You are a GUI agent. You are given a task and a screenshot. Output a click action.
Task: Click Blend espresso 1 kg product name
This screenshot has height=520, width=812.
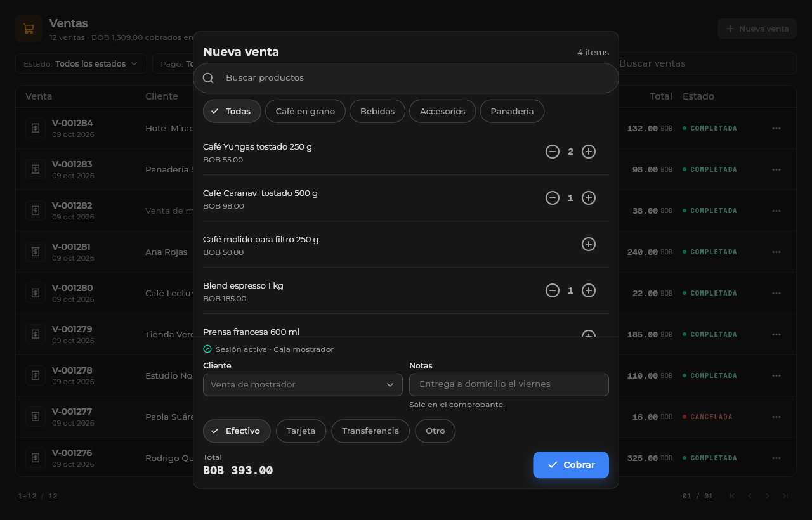click(243, 285)
